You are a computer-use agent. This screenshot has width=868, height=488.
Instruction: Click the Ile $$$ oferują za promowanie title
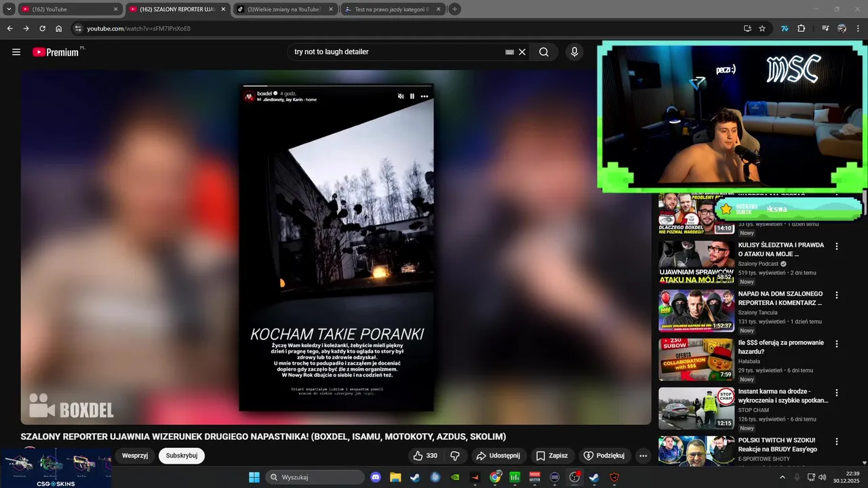[781, 347]
